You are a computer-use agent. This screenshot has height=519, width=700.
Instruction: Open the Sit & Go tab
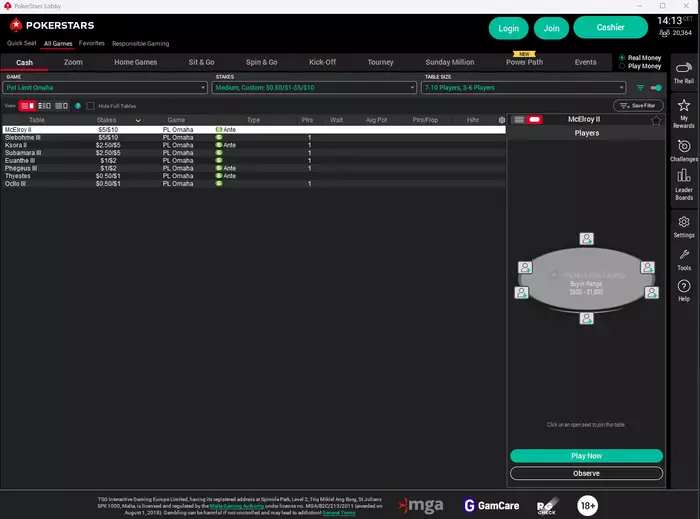pos(201,62)
